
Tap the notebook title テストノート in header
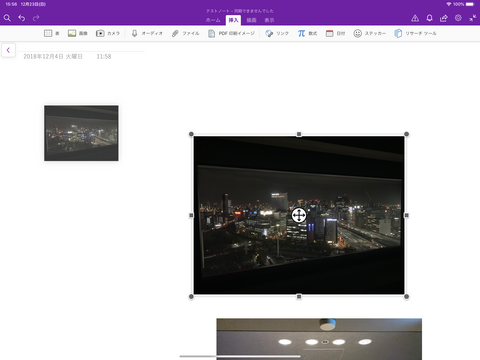pyautogui.click(x=218, y=11)
